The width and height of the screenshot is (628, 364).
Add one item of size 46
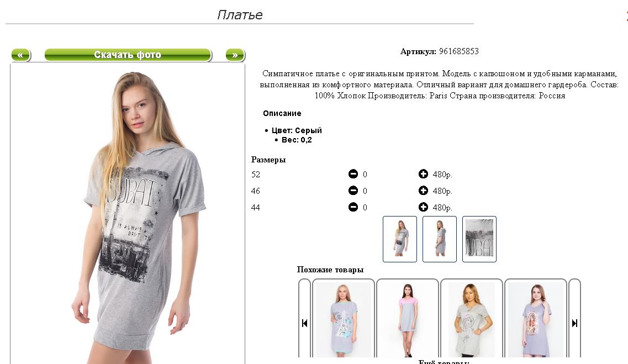coord(423,191)
